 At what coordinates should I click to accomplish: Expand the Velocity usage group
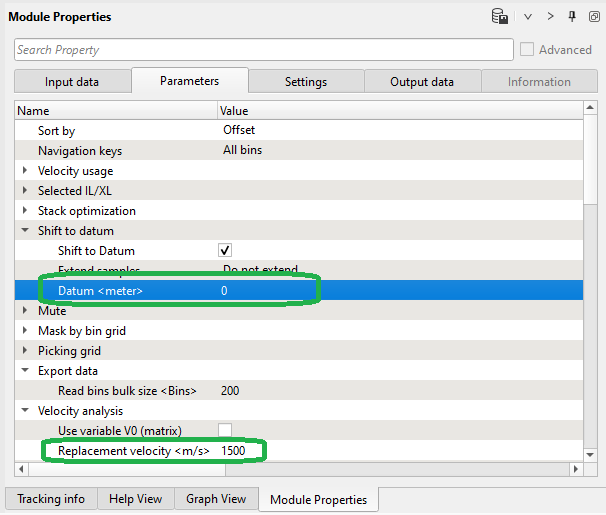pyautogui.click(x=26, y=171)
